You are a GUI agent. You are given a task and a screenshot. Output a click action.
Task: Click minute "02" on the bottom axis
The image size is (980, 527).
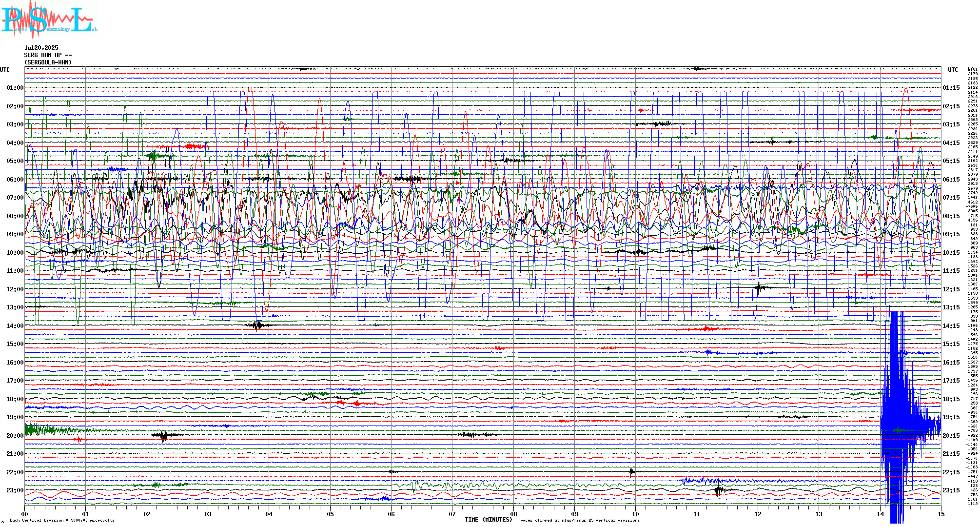(147, 514)
